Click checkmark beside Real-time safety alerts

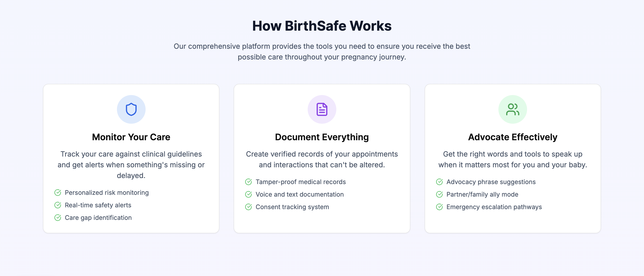pos(58,205)
